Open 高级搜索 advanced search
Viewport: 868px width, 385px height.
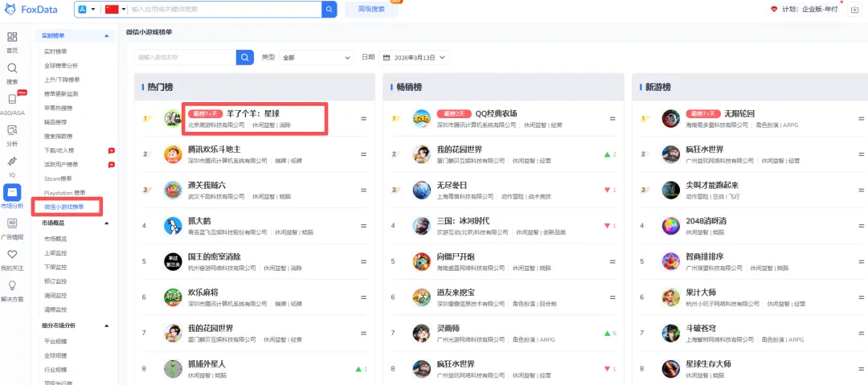point(371,10)
